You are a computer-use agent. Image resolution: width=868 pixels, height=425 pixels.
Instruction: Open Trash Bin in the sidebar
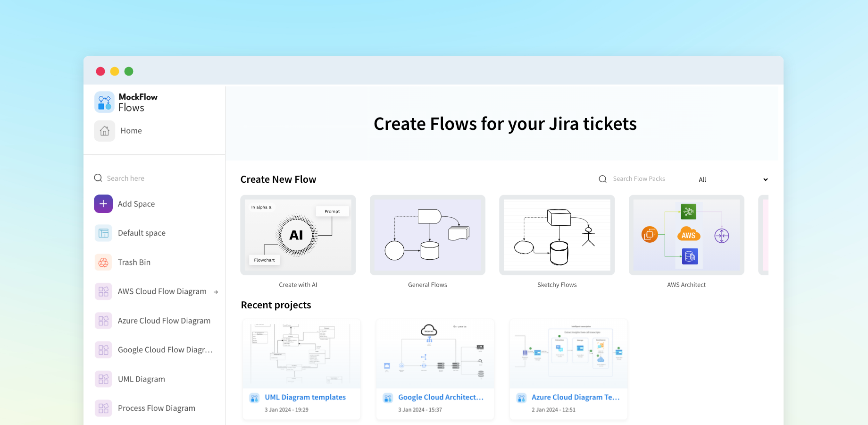click(134, 262)
